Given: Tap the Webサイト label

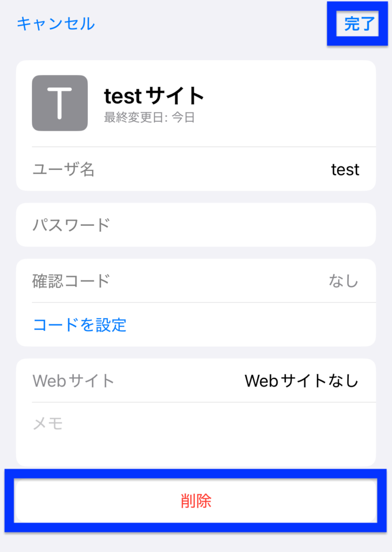Looking at the screenshot, I should pos(73,381).
